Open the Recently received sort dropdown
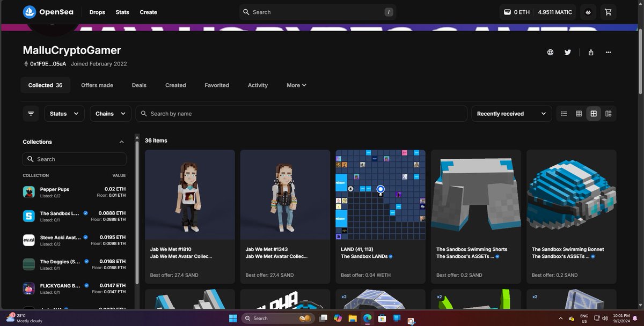The height and width of the screenshot is (326, 644). click(x=511, y=114)
